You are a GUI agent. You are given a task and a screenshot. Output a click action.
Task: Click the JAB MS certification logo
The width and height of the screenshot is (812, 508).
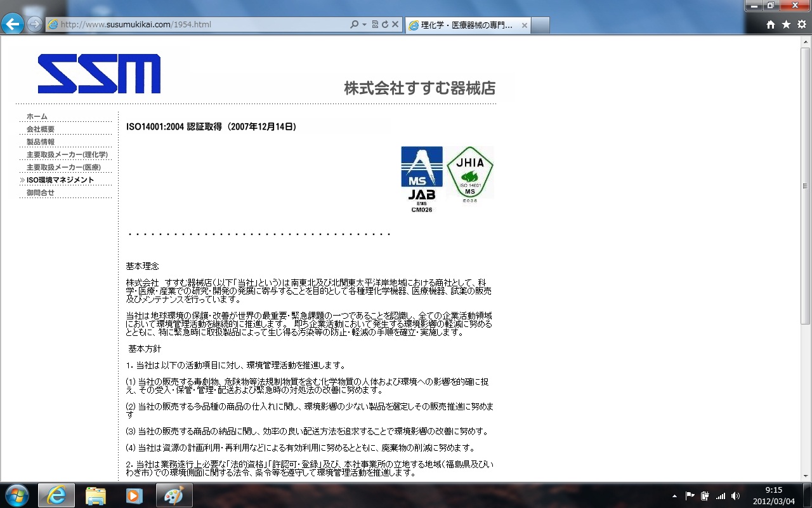(422, 180)
